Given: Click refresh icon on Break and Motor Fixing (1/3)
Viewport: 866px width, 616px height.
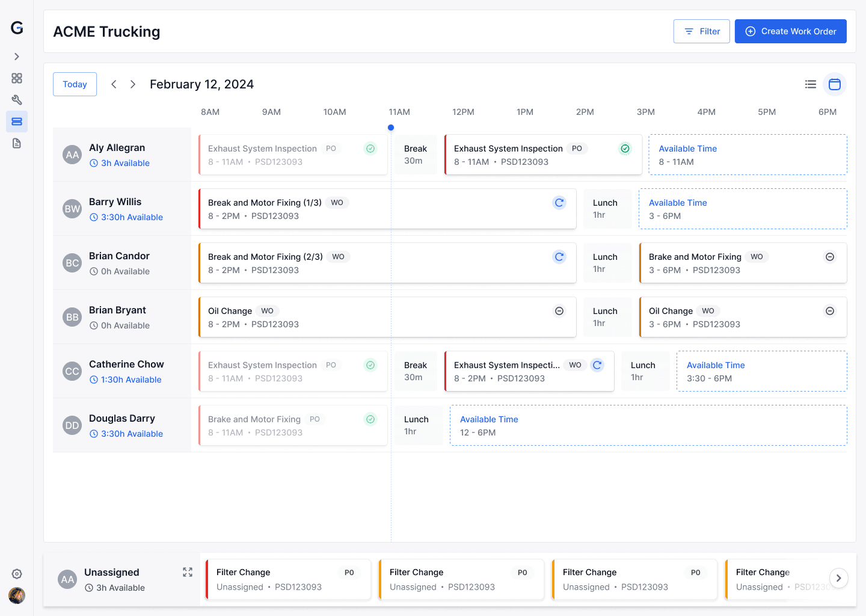Looking at the screenshot, I should point(559,203).
